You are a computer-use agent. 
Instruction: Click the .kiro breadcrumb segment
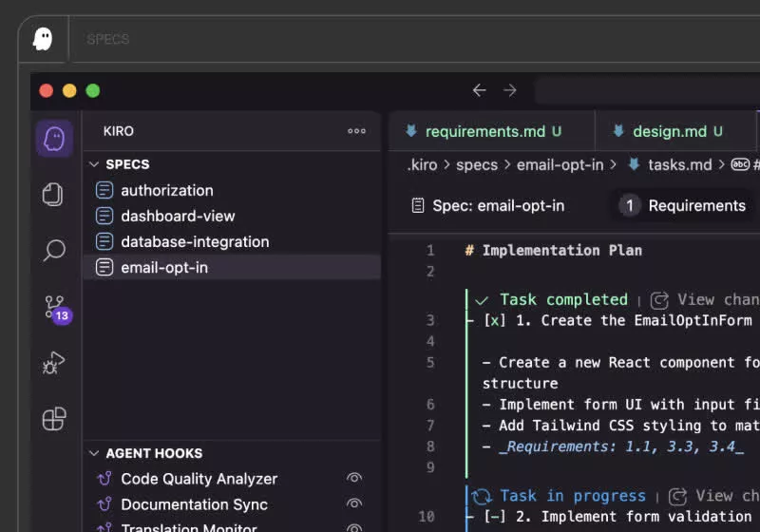[422, 164]
